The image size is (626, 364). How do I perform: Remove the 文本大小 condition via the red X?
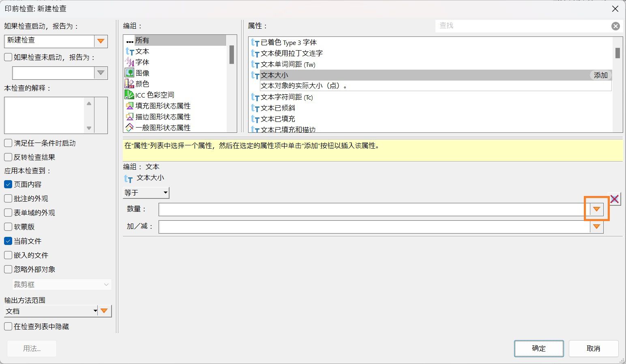615,199
